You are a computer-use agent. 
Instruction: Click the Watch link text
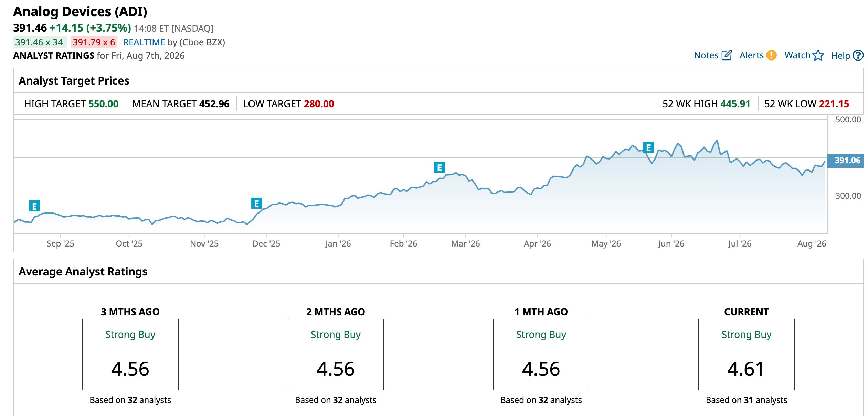tap(797, 55)
